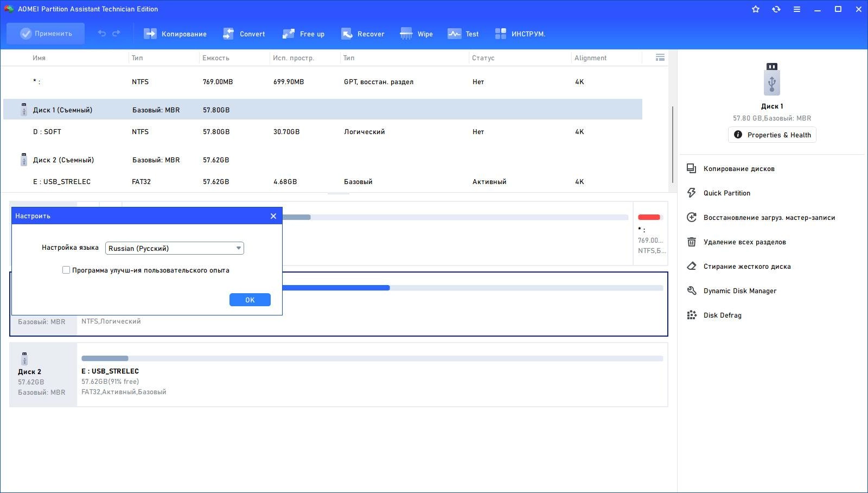This screenshot has width=868, height=493.
Task: Click the eraser icon for disk wipe
Action: (692, 266)
